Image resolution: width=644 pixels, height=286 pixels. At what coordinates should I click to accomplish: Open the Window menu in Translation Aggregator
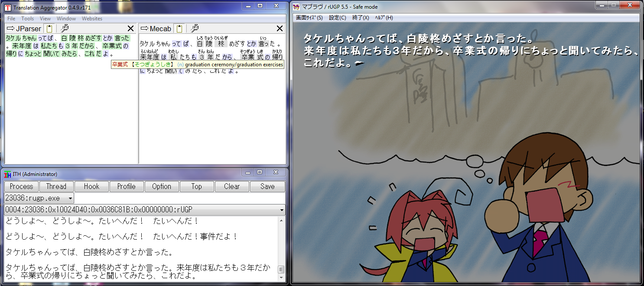point(66,19)
